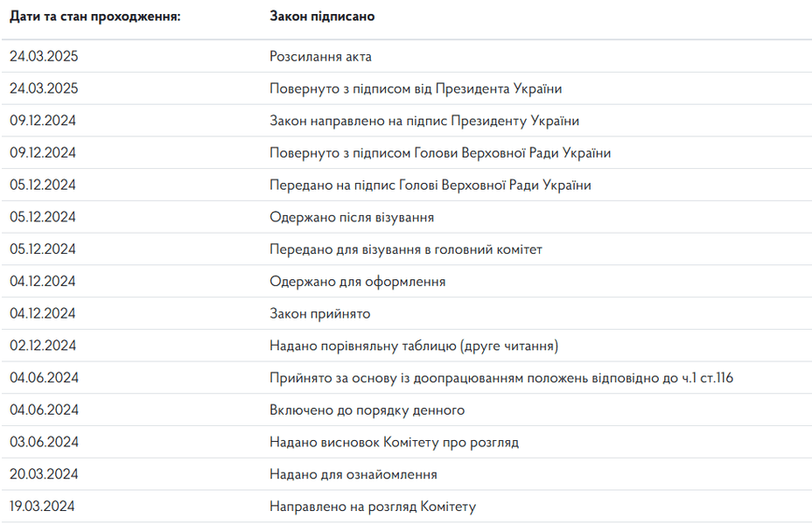Select "Надано висновок Комітету про розгляд" entry
Screen dimensions: 812x525
(394, 442)
